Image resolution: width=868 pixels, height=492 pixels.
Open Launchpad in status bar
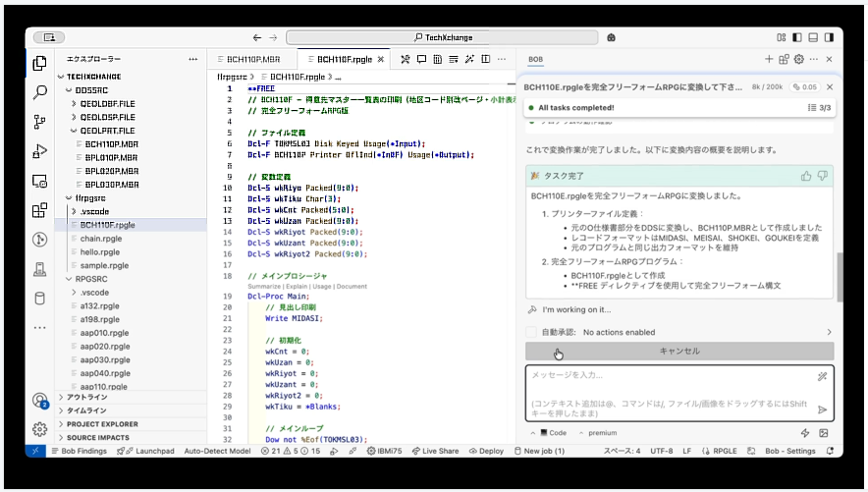click(145, 451)
